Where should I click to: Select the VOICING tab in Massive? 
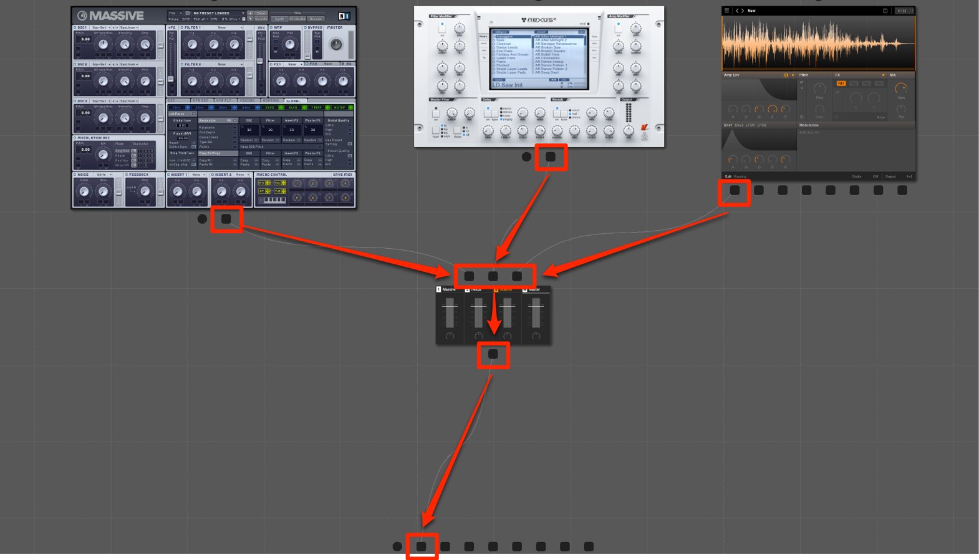pyautogui.click(x=248, y=100)
